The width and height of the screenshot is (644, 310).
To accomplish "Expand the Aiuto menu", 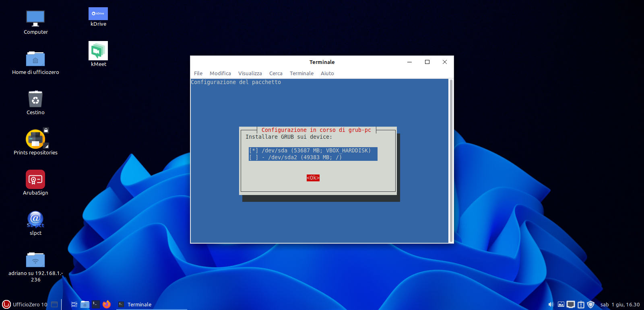I will pos(327,74).
